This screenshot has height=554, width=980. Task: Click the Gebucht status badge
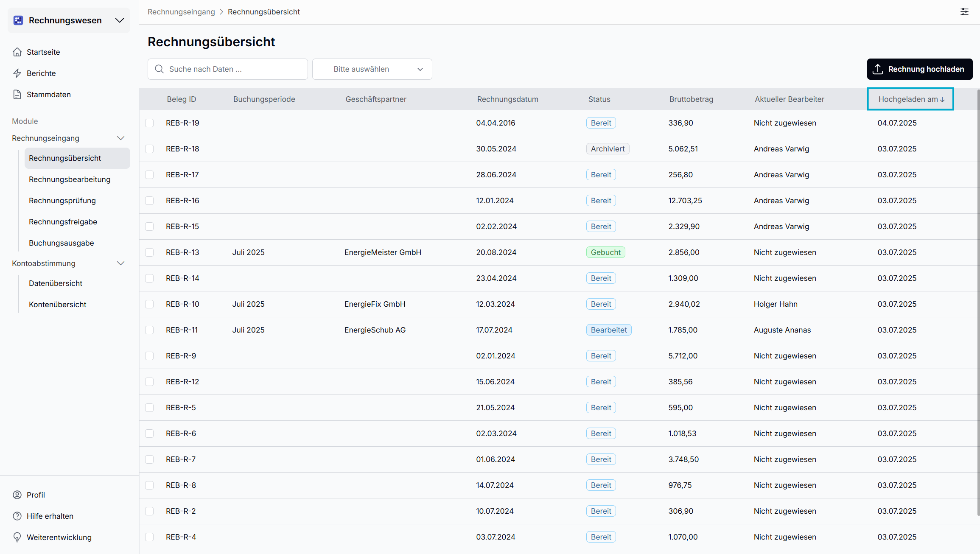point(606,252)
